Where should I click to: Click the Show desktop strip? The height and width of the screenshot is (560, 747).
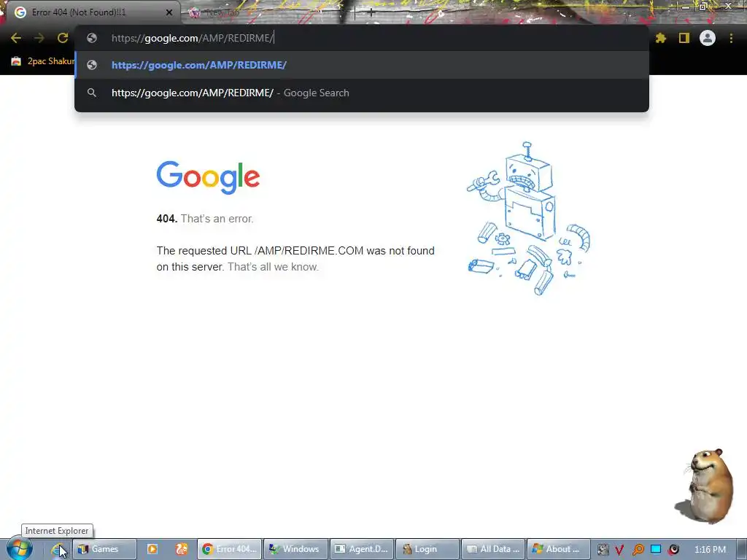click(742, 549)
